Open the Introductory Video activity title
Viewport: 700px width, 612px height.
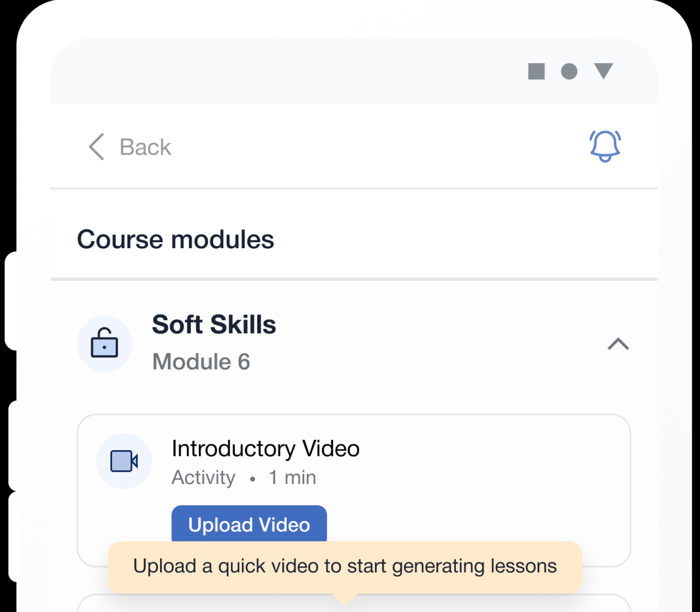265,448
